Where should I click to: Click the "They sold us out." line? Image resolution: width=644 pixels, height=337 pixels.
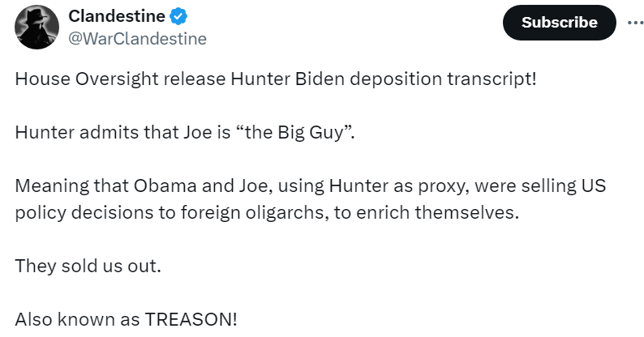point(88,266)
